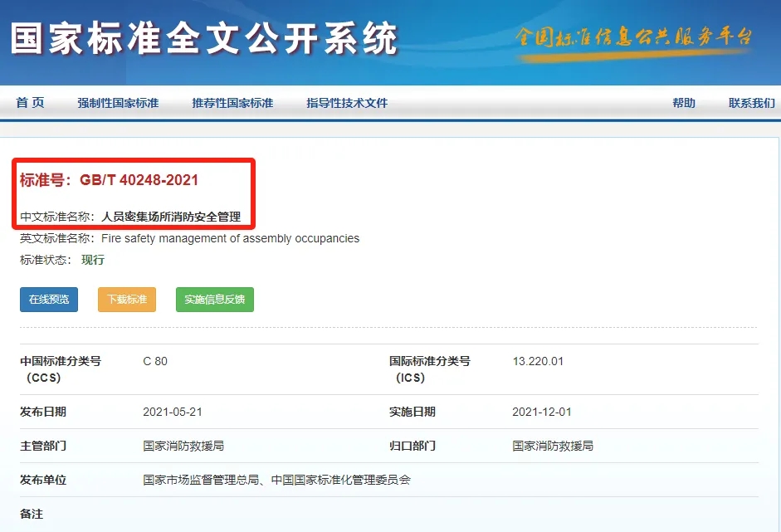781x532 pixels.
Task: Click release date 2021-05-21
Action: [173, 412]
